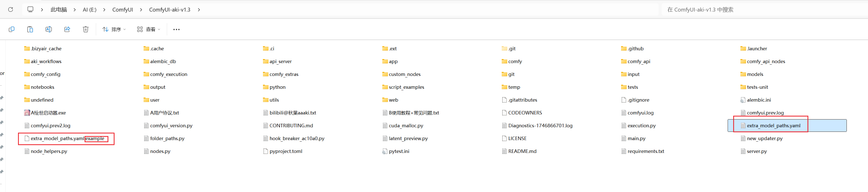Select the output folder icon

pos(146,87)
